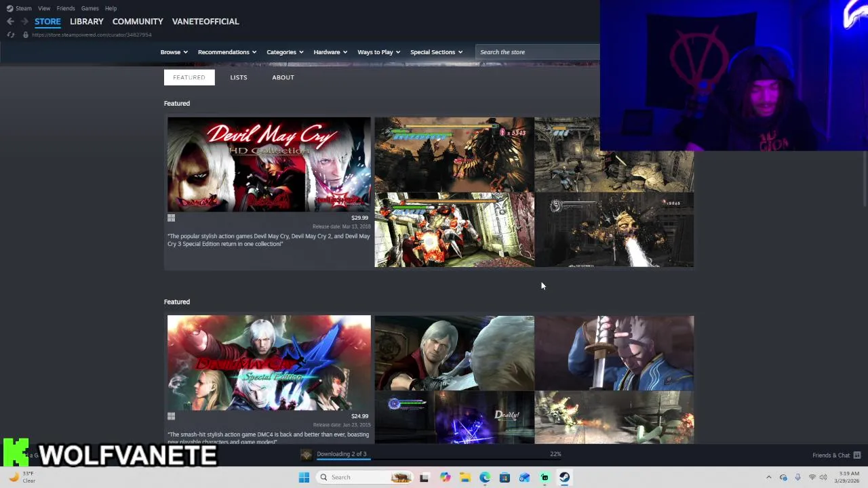Click the Steam taskbar icon

(564, 477)
